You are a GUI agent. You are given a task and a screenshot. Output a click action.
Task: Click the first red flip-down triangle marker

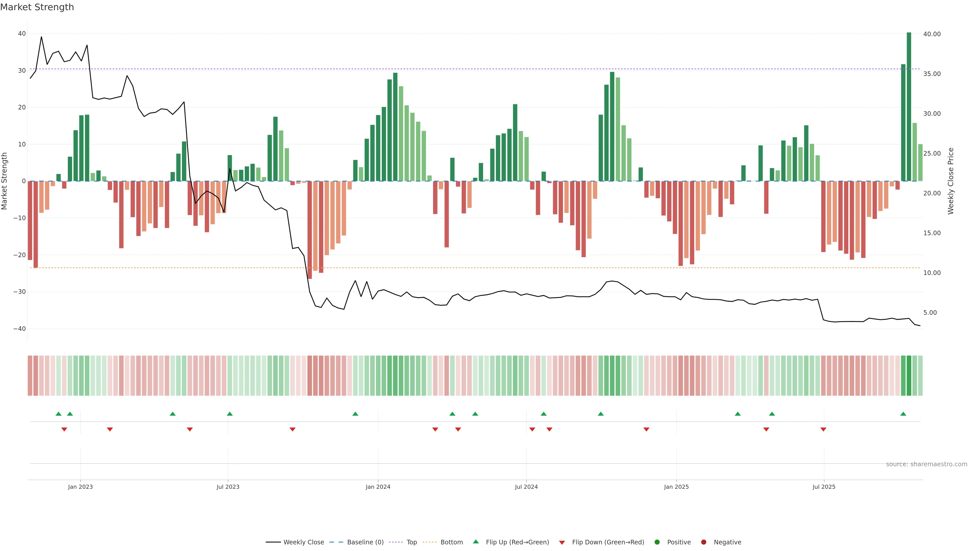64,429
